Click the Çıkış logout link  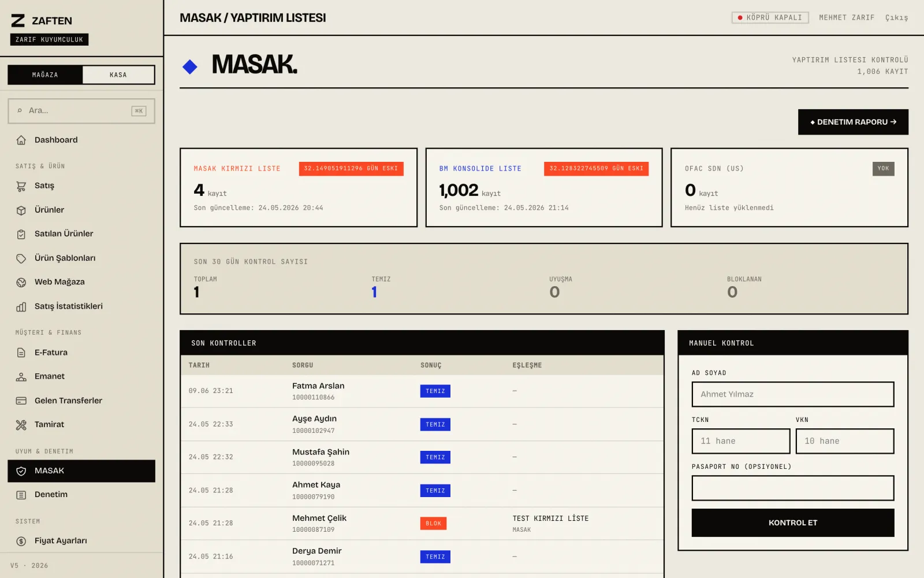[x=896, y=18]
